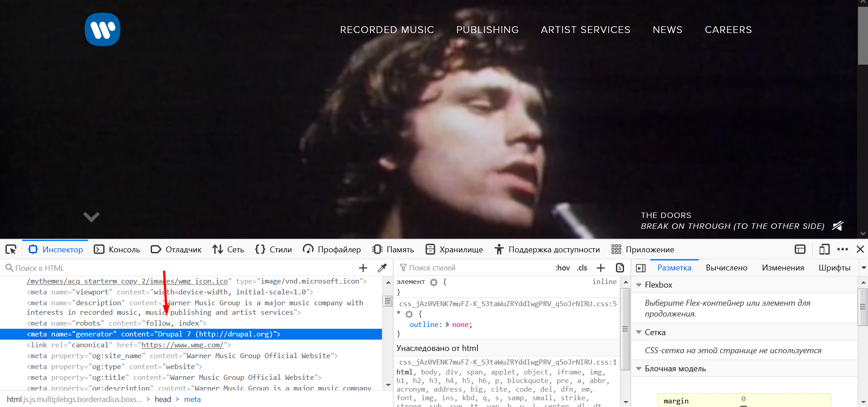Activate the eyedropper color picker icon

[x=382, y=268]
